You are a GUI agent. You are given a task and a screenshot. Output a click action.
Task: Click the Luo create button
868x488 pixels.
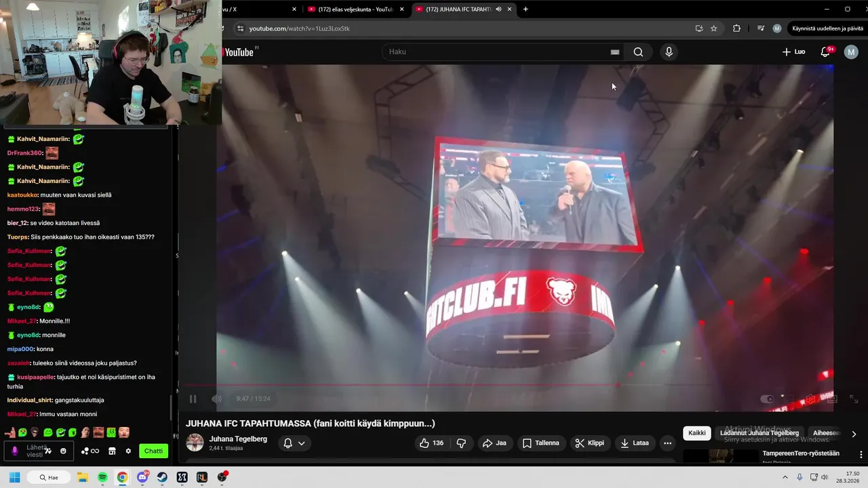(x=793, y=52)
